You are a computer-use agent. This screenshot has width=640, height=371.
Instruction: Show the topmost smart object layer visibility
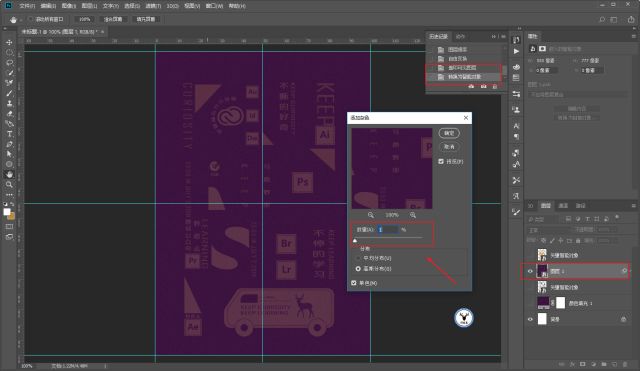coord(530,255)
